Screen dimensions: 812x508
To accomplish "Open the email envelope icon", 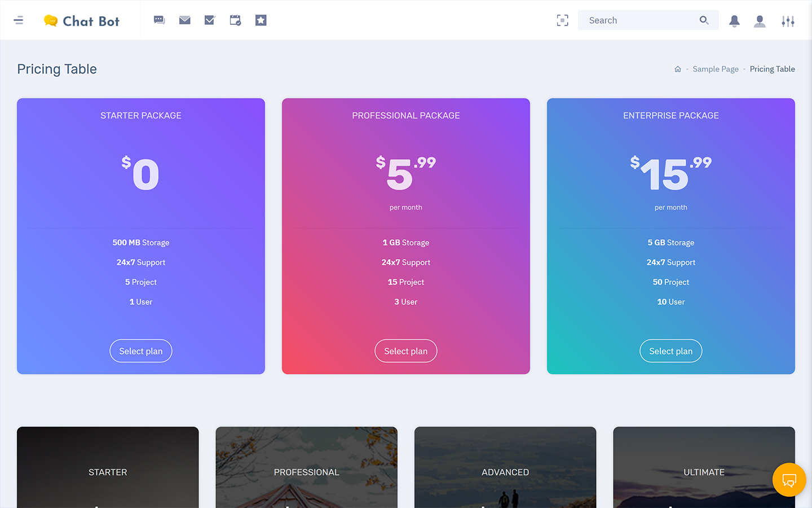I will pyautogui.click(x=184, y=20).
